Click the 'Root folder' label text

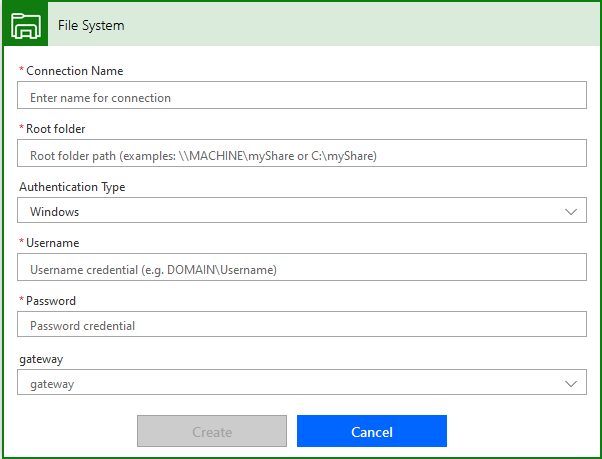(56, 129)
